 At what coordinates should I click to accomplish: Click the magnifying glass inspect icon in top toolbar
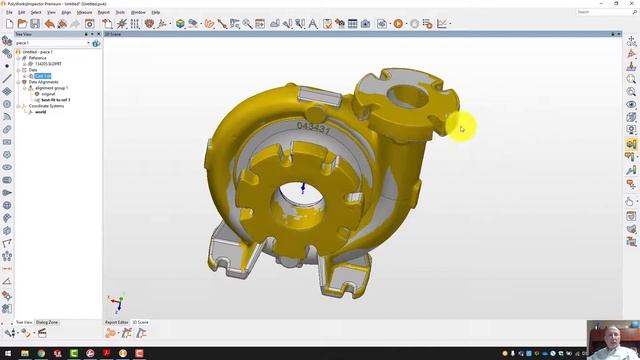pos(247,24)
